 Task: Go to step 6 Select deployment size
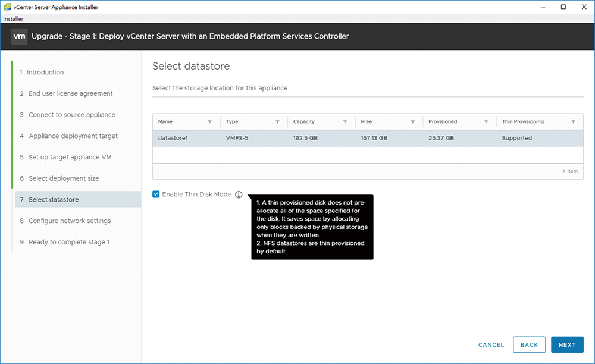pos(59,178)
